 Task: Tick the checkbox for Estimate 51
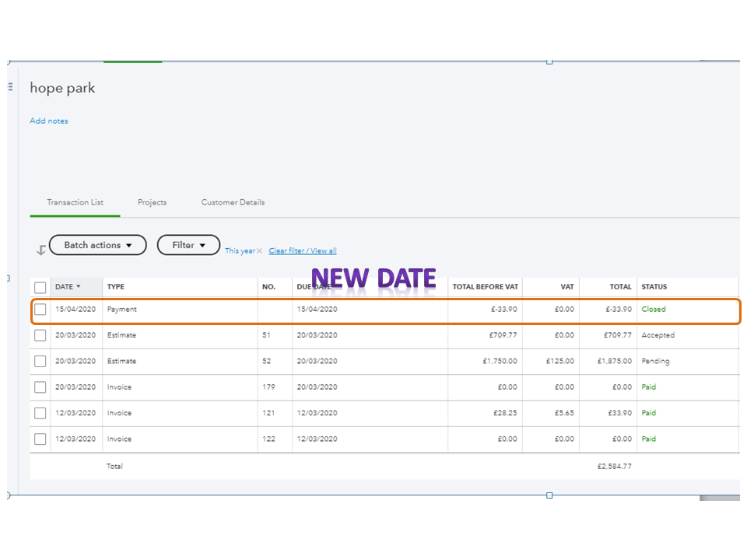coord(40,335)
